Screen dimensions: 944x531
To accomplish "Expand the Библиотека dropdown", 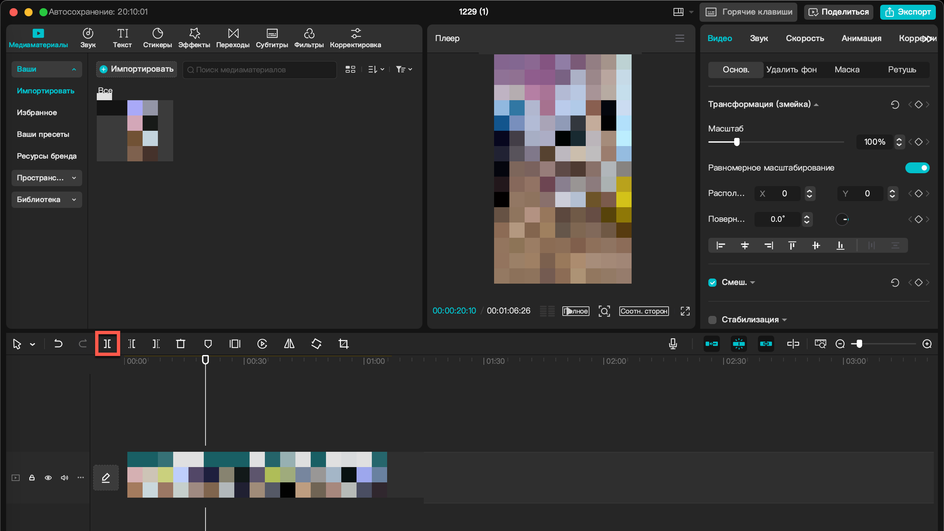I will [x=46, y=199].
